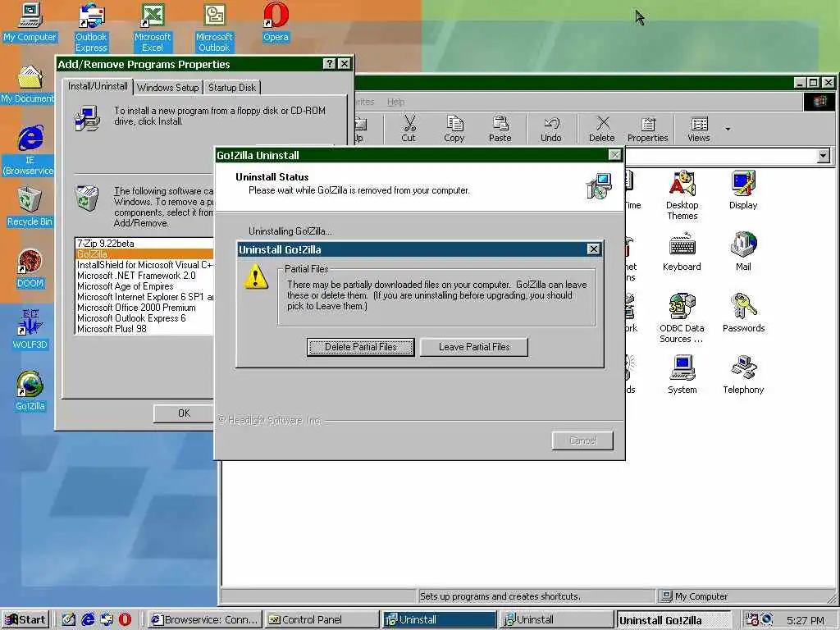The image size is (840, 630).
Task: Select Go!Zilla in the installed programs list
Action: click(144, 254)
